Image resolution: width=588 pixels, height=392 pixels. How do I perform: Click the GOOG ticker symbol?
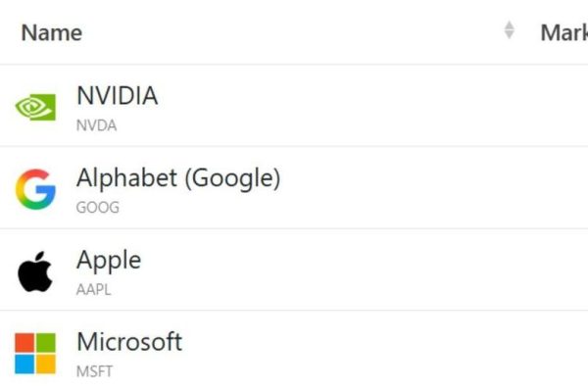point(97,208)
